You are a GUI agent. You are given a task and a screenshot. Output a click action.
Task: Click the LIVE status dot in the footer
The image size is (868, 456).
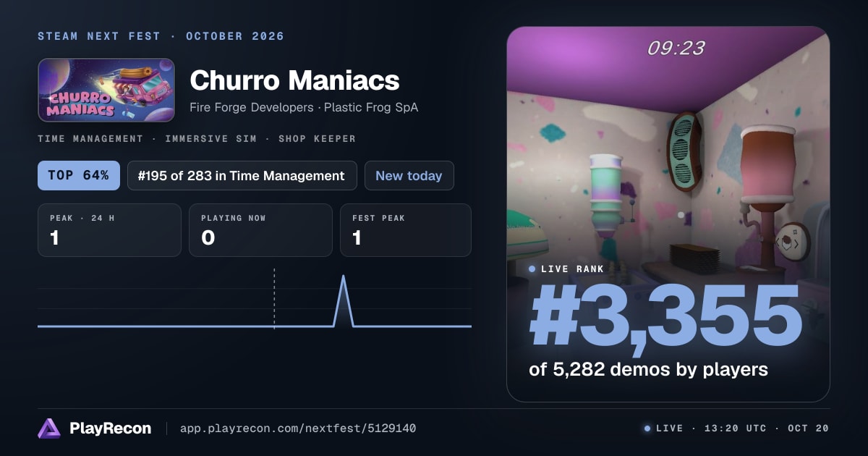click(647, 428)
